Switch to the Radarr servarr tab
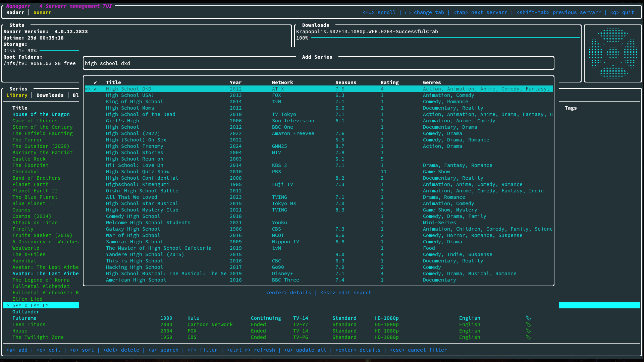The height and width of the screenshot is (362, 644). (15, 12)
